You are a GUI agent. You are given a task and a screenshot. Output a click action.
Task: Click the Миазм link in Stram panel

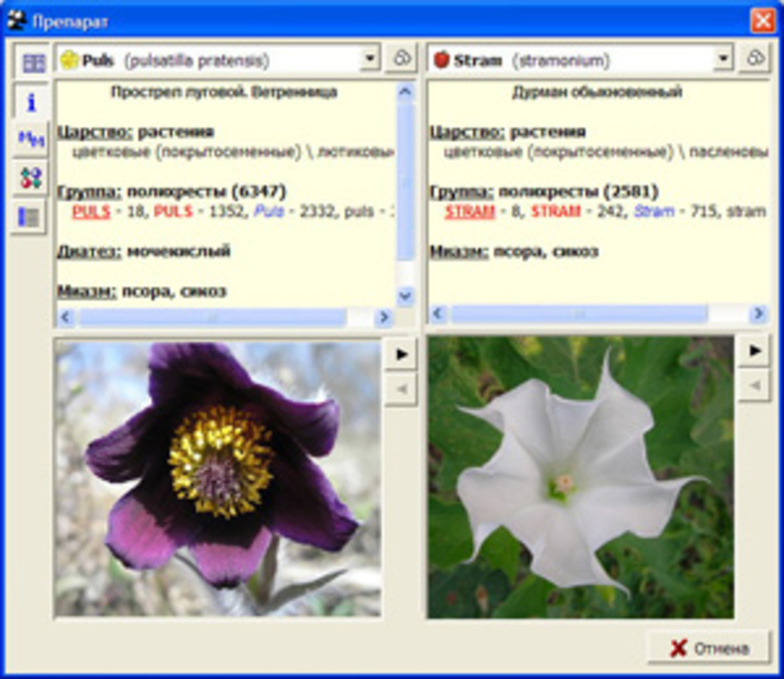[459, 252]
